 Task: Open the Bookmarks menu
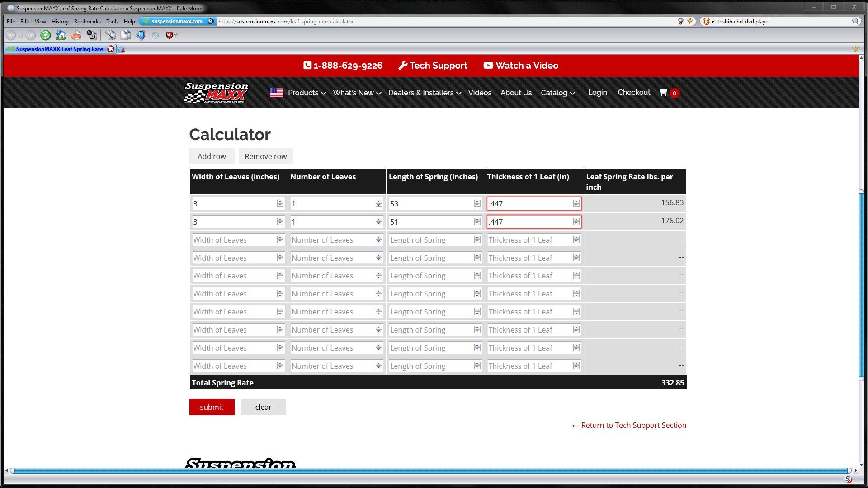[87, 21]
